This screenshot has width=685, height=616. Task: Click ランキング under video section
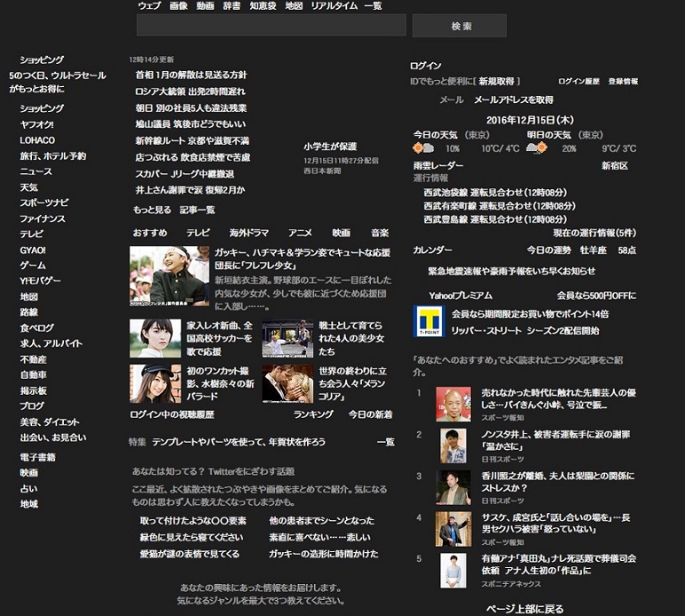click(313, 415)
